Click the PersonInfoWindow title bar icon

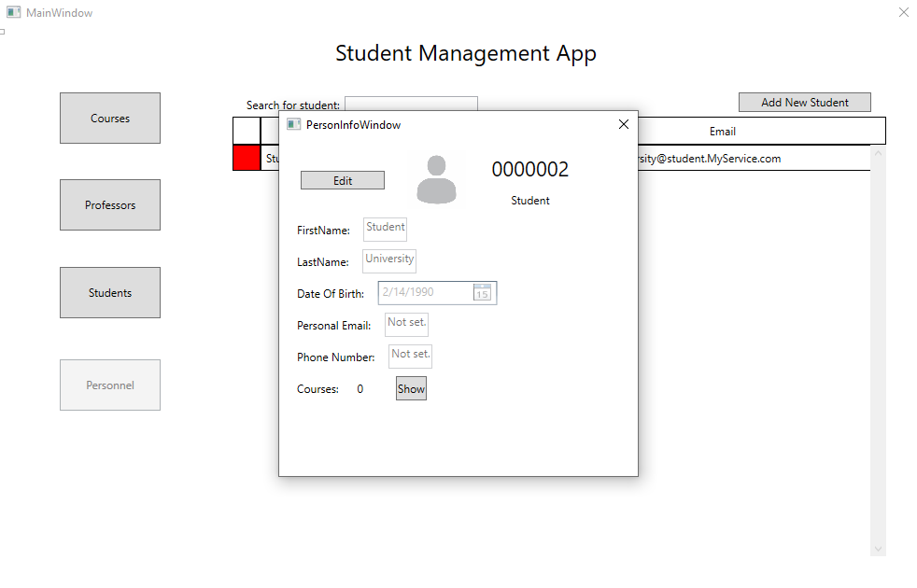tap(293, 124)
